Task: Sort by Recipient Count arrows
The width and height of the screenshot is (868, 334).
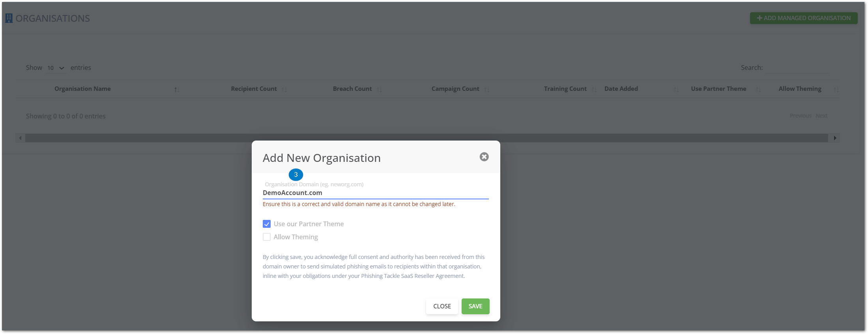Action: [284, 90]
